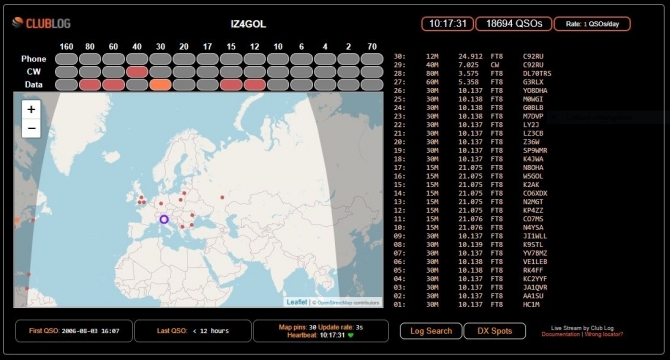The height and width of the screenshot is (360, 670).
Task: Click the green heartbeat icon
Action: point(351,335)
